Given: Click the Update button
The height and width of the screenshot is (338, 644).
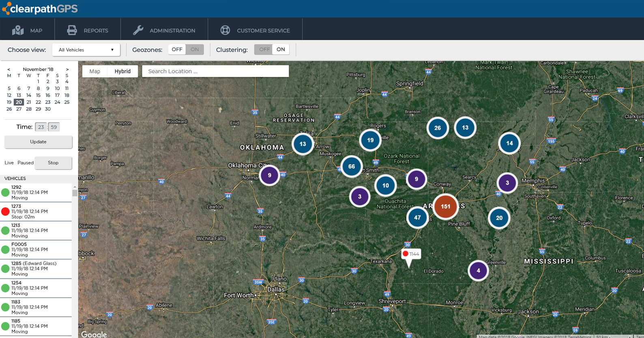Looking at the screenshot, I should (38, 142).
